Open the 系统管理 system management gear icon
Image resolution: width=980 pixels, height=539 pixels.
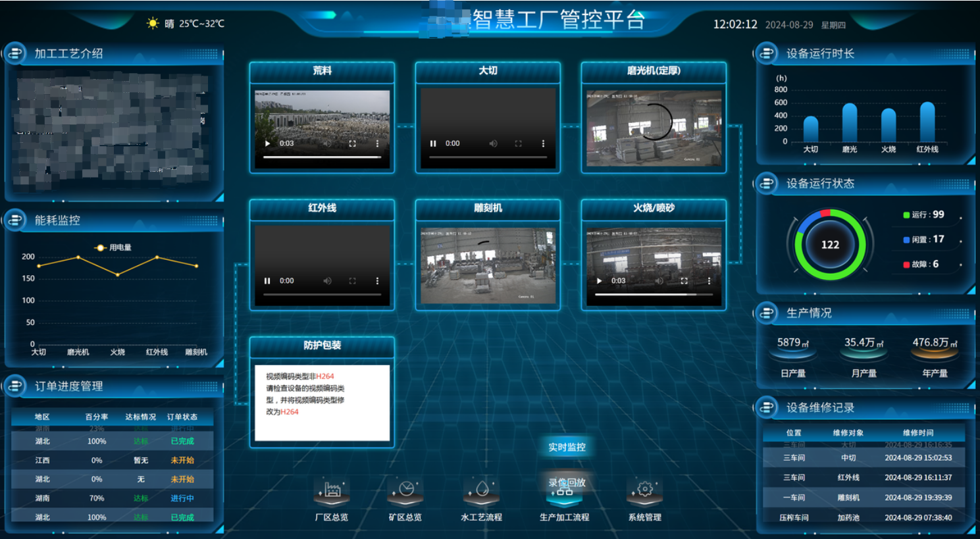click(644, 490)
